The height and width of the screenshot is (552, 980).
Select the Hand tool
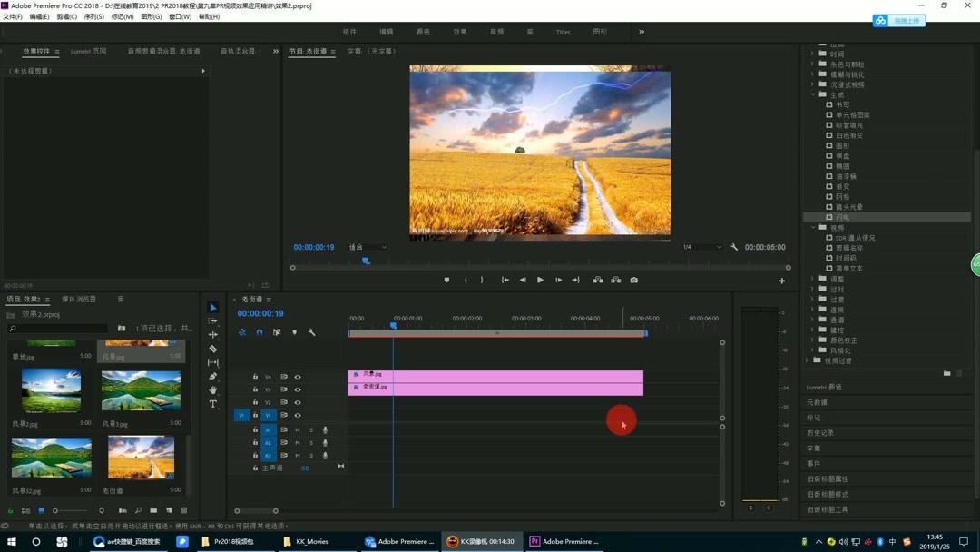coord(213,390)
